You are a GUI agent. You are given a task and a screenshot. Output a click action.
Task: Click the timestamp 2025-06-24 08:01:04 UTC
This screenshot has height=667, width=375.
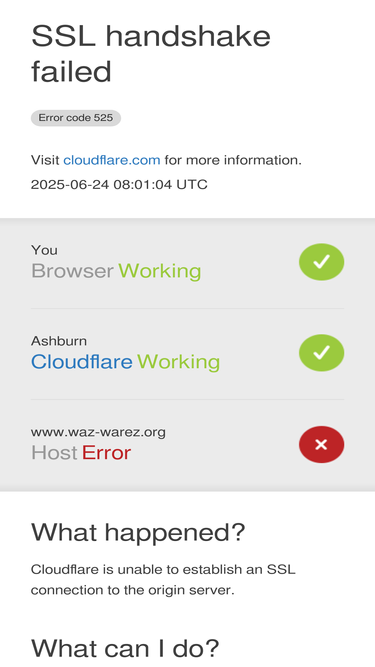click(119, 185)
